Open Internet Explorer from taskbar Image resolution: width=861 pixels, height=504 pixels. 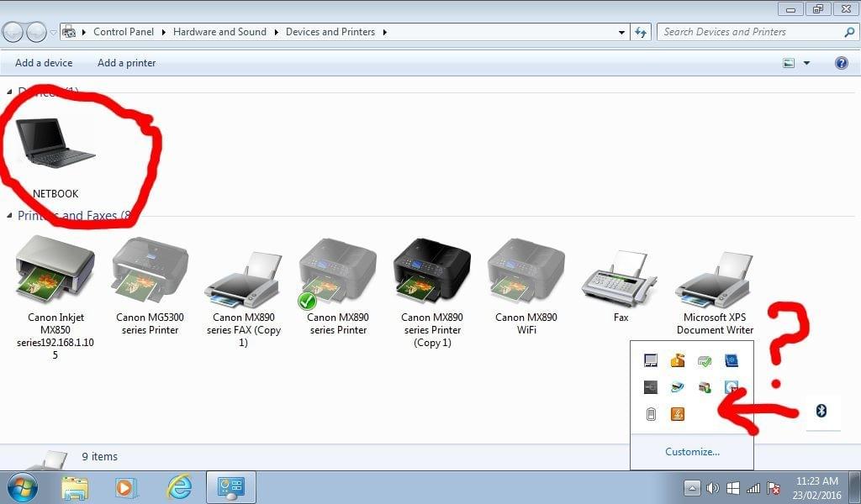tap(179, 487)
